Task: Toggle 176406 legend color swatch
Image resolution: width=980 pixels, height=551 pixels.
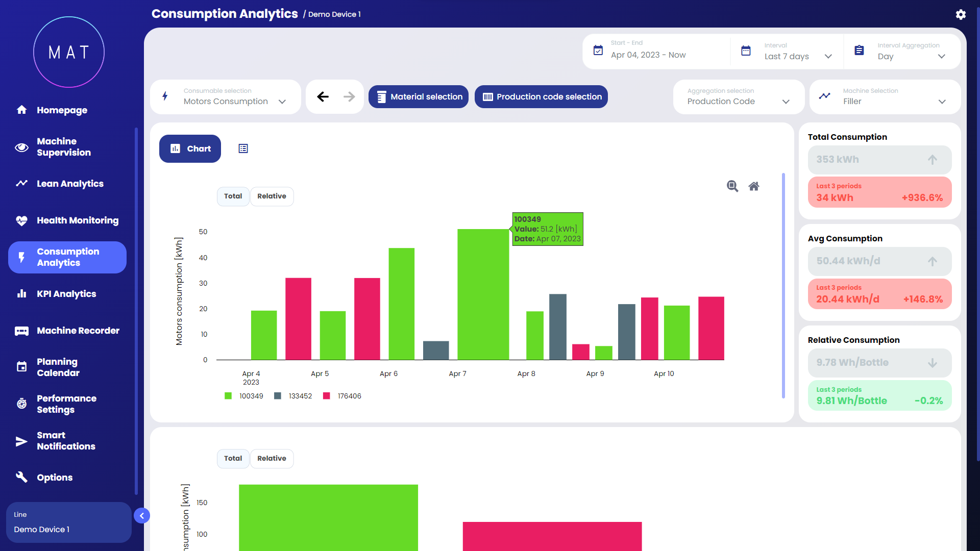Action: 327,396
